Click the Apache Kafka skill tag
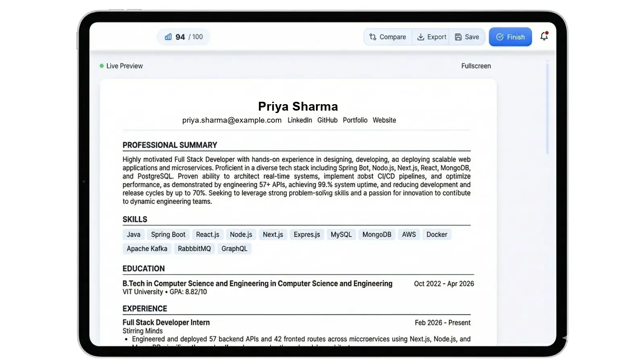The image size is (644, 362). tap(147, 249)
